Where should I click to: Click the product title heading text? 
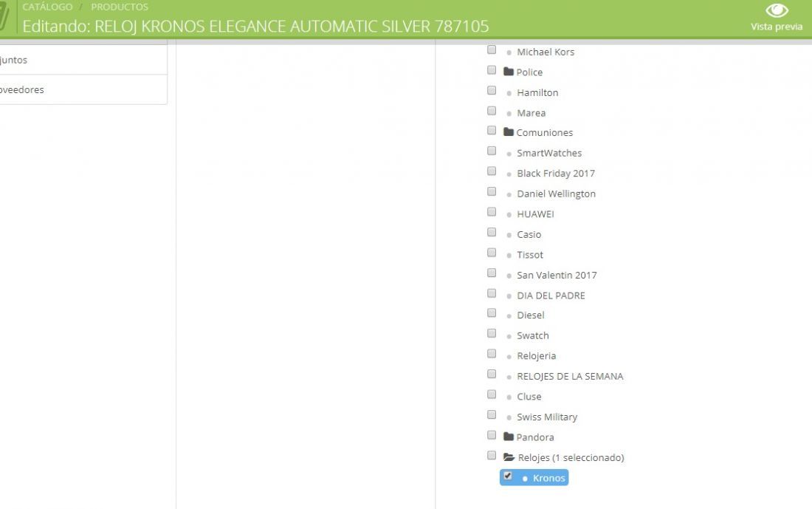255,26
